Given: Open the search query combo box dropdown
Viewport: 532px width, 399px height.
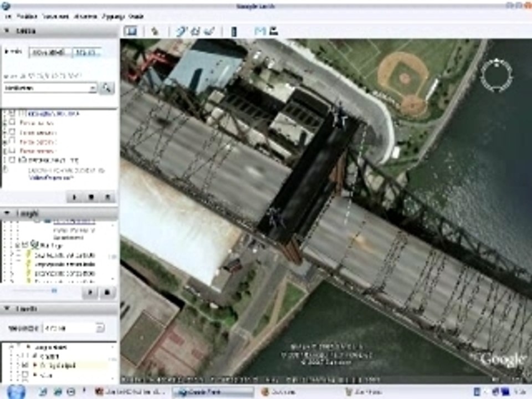Looking at the screenshot, I should point(93,88).
